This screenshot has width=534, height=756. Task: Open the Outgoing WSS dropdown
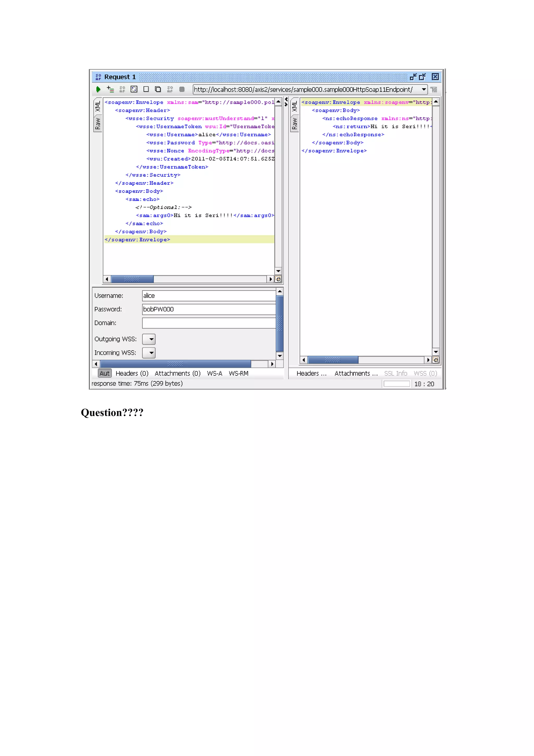coord(149,339)
